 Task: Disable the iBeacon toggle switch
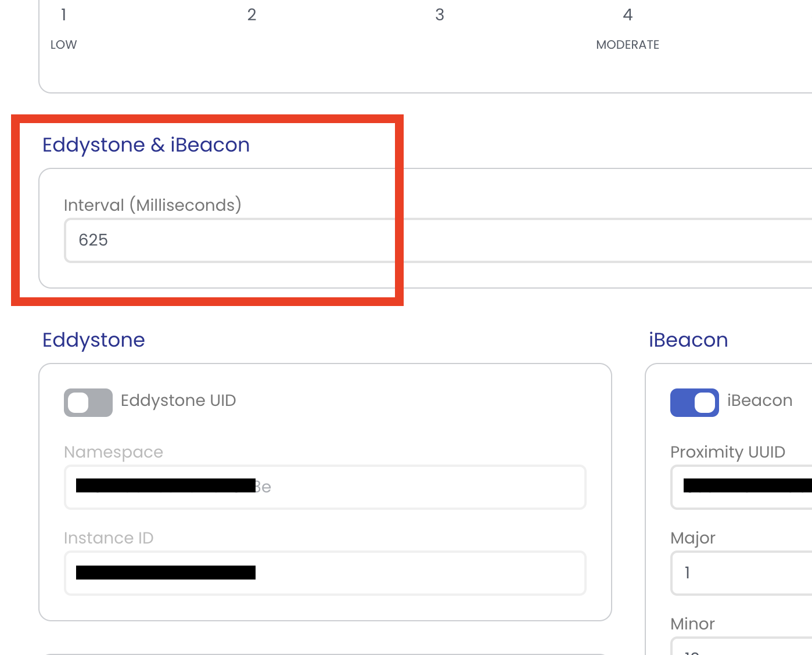point(694,402)
